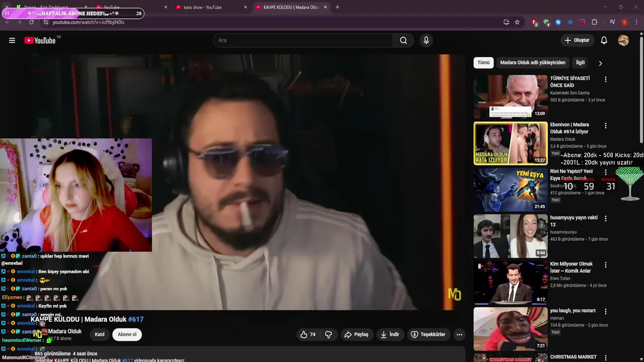Open more actions ellipsis under the video
Screen dimensions: 644x362
pos(459,334)
